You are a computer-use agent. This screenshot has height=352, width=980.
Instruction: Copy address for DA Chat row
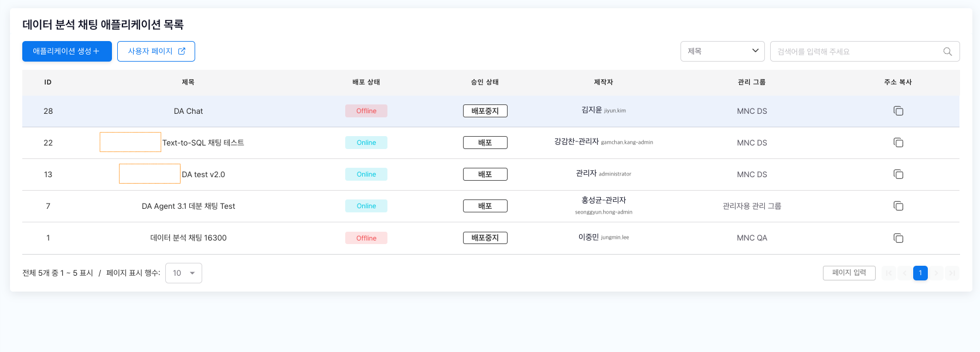(x=898, y=111)
